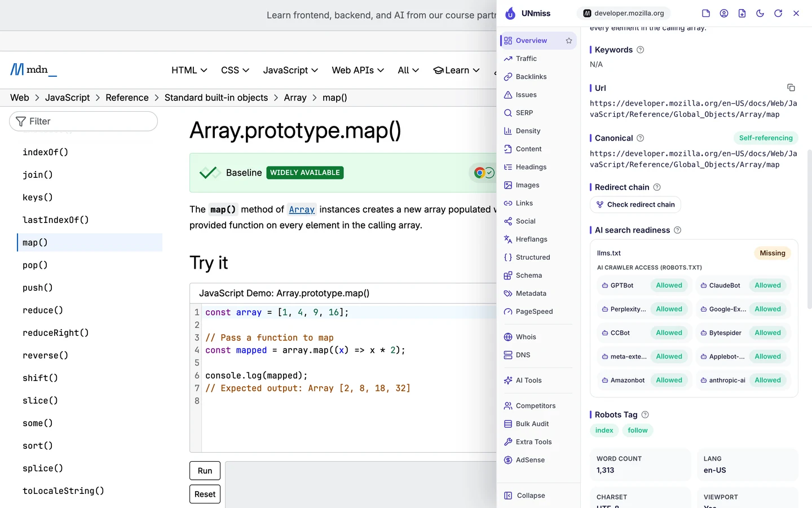Expand the All navigation dropdown
Image resolution: width=812 pixels, height=508 pixels.
[x=408, y=70]
